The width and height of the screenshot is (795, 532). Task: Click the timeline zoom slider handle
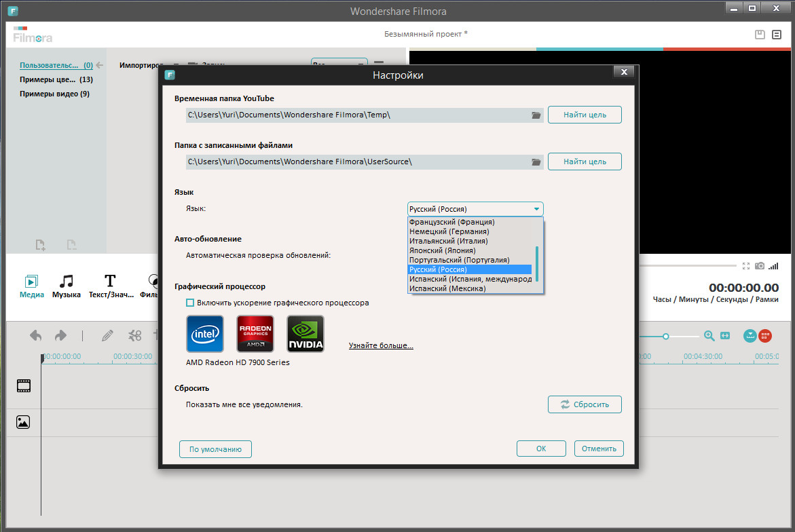point(666,336)
